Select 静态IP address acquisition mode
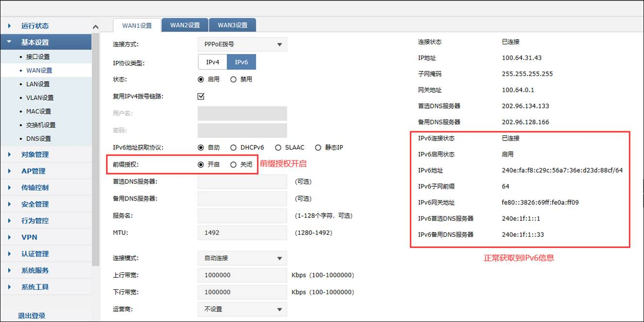The height and width of the screenshot is (322, 644). [x=319, y=147]
